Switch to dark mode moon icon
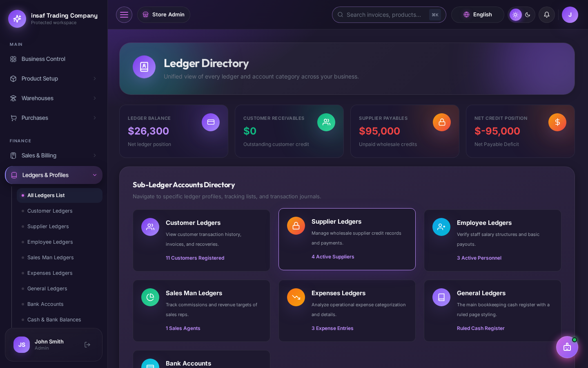This screenshot has height=368, width=588. 528,15
